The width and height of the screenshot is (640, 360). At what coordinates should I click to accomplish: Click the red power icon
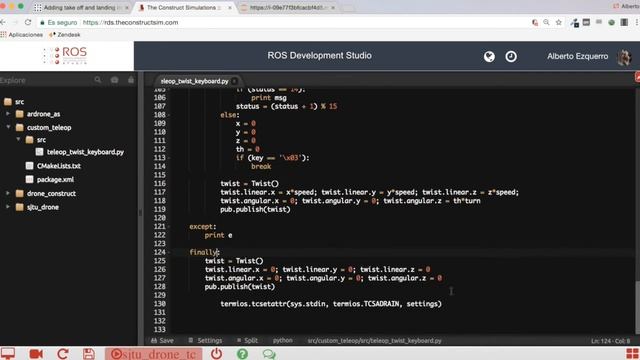click(x=216, y=354)
